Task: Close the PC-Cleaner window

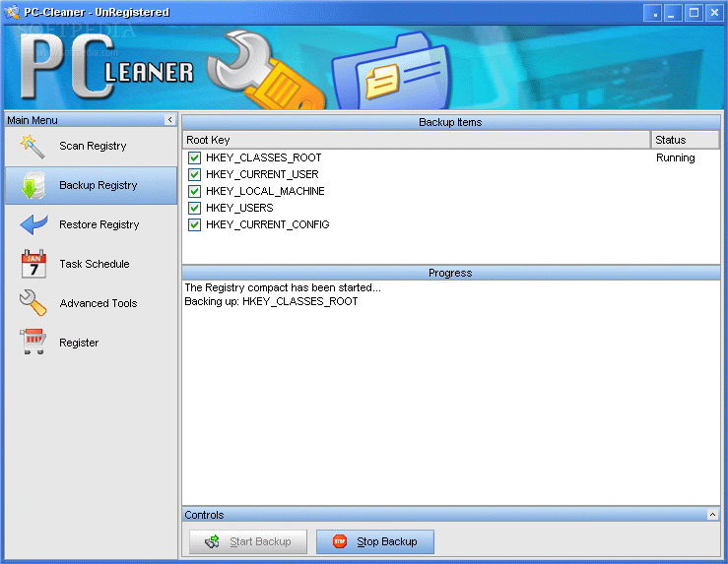Action: pos(714,13)
